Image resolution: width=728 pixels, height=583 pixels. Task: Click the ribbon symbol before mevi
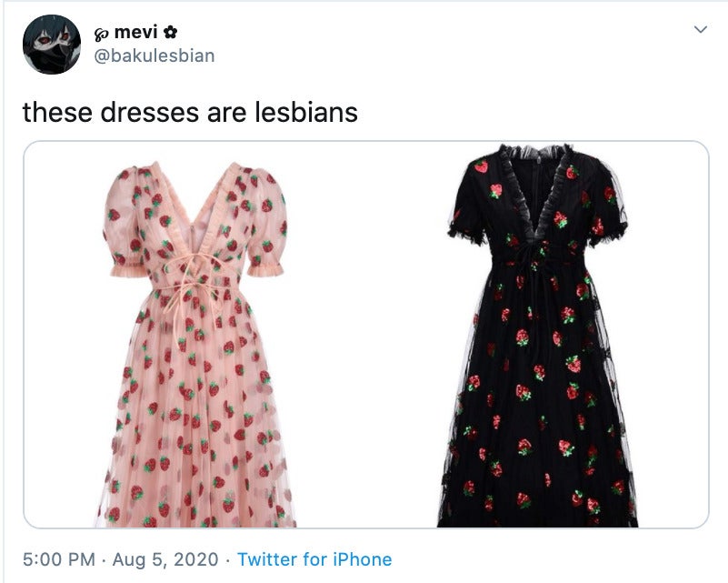pyautogui.click(x=102, y=33)
